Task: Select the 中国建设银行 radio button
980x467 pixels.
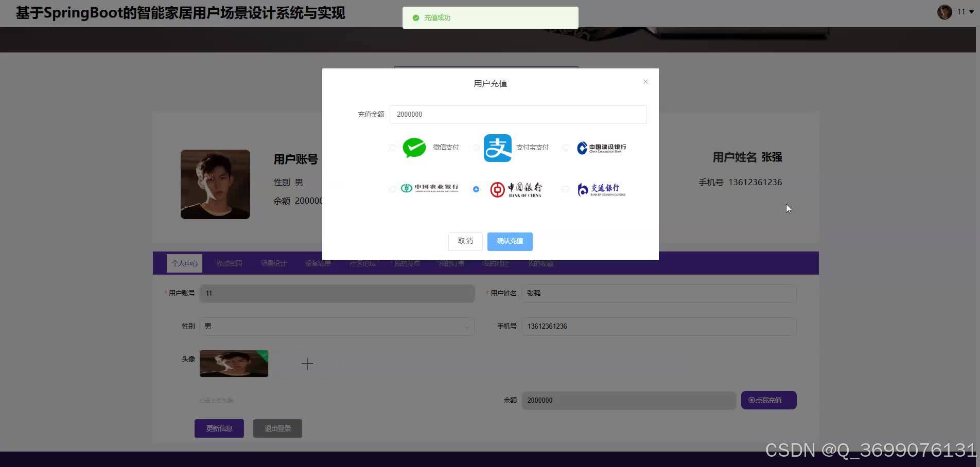Action: click(566, 148)
